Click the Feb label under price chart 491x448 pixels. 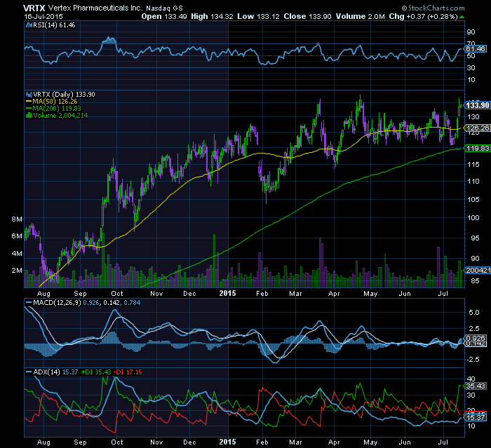(x=262, y=293)
